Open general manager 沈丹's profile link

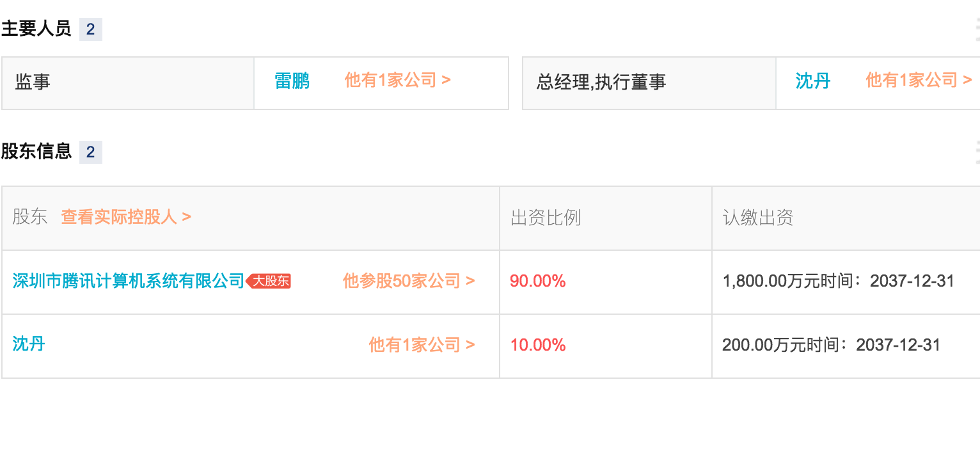813,81
